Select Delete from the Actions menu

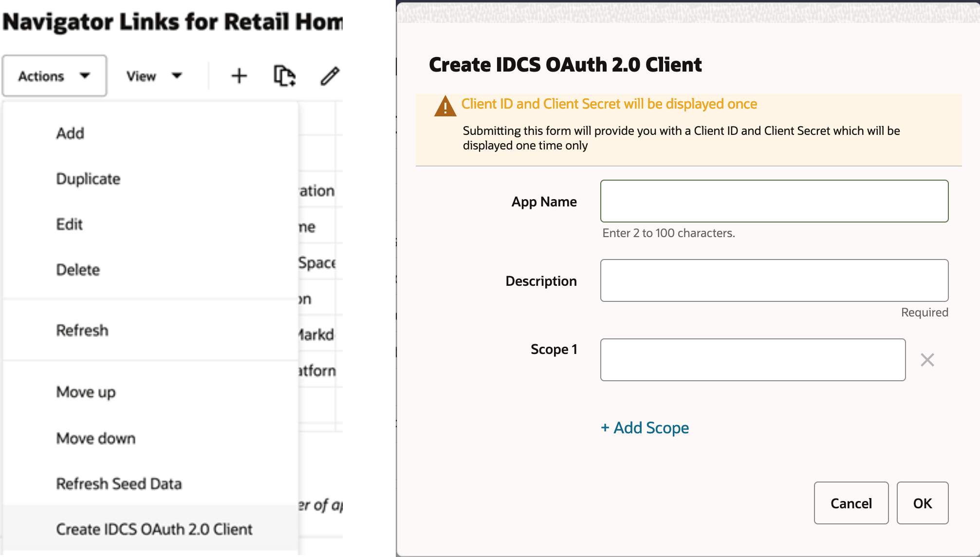(x=151, y=270)
